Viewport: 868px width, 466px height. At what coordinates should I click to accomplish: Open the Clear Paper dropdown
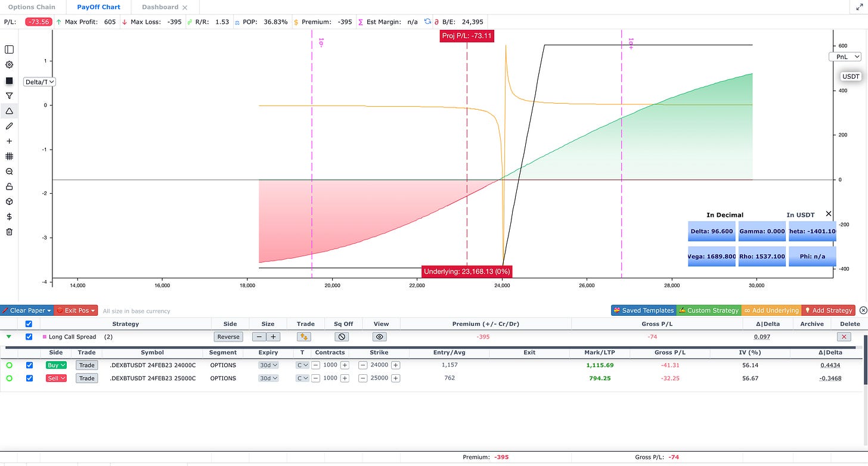click(x=27, y=310)
